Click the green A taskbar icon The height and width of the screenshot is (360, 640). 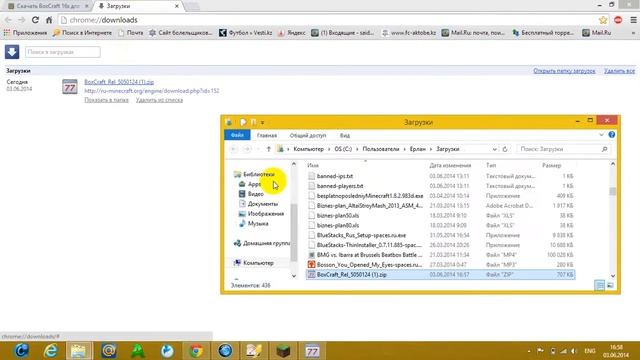pyautogui.click(x=138, y=351)
